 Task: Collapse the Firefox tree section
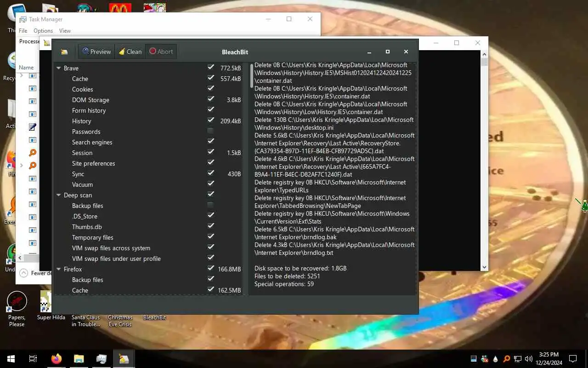point(59,269)
